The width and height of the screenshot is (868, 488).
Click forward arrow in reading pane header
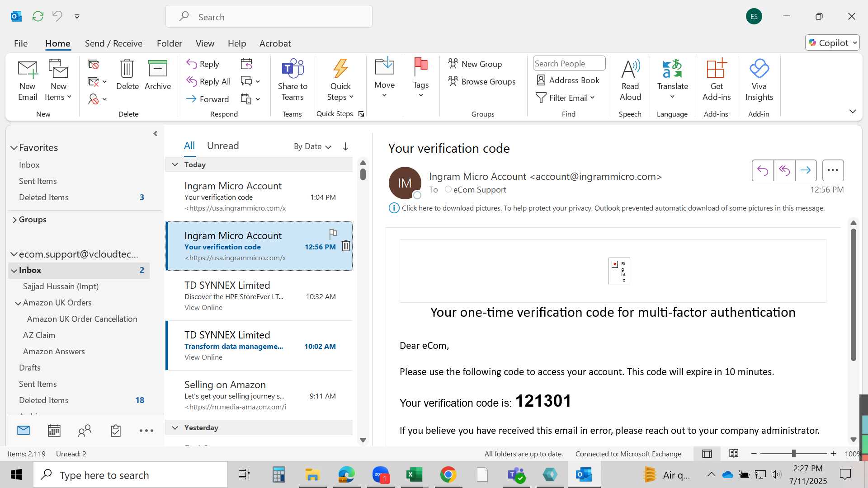coord(806,170)
